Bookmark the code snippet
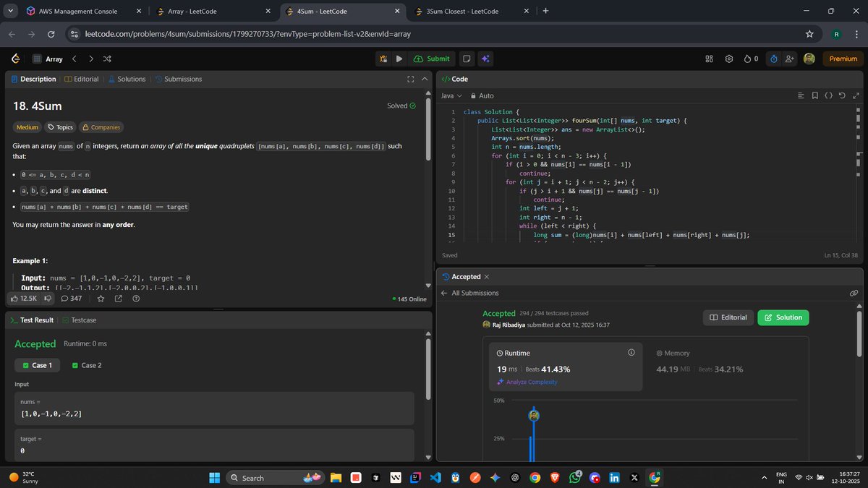 pos(815,95)
